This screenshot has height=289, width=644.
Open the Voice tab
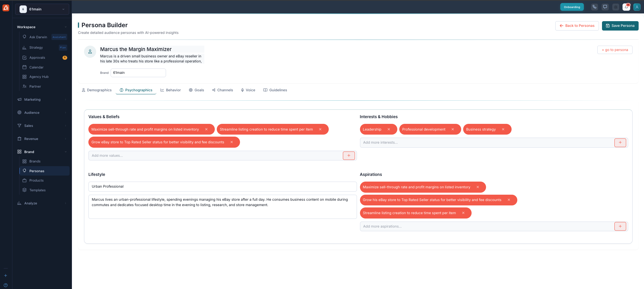[x=248, y=90]
